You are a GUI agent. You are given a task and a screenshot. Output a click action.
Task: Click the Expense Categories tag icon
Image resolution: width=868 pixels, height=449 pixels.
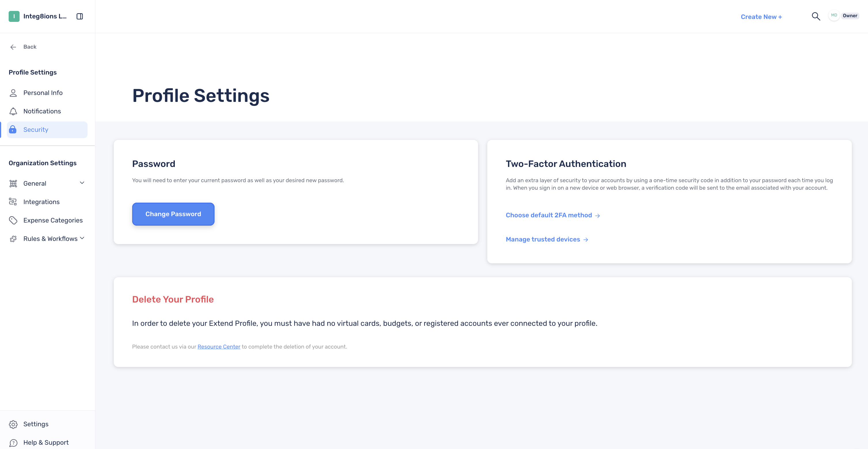13,220
